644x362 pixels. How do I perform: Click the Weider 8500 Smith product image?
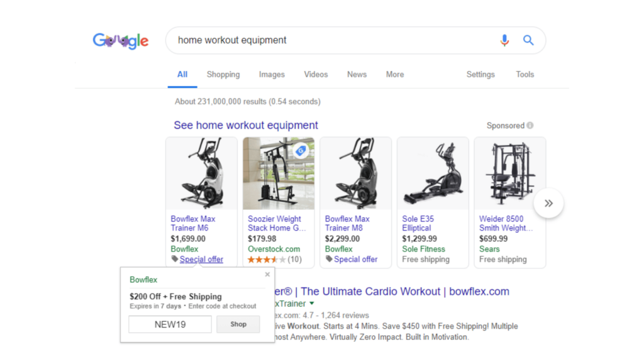510,173
